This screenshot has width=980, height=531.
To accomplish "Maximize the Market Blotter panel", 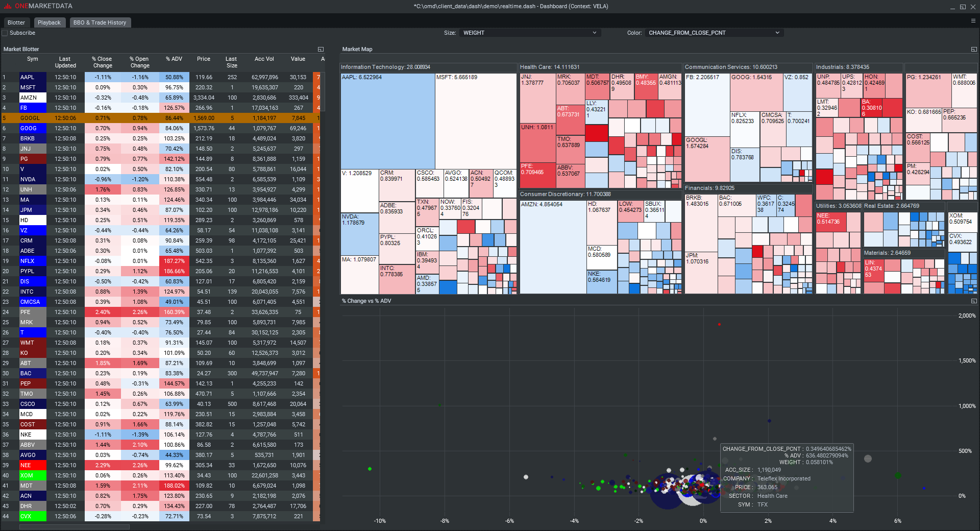I will [x=321, y=50].
